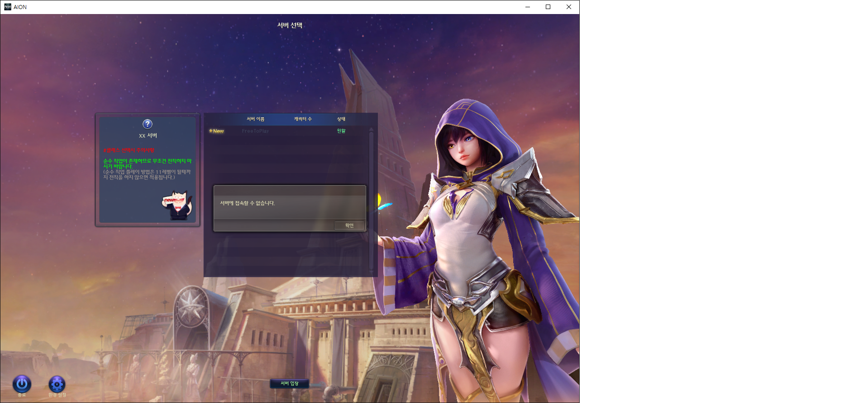The height and width of the screenshot is (403, 868).
Task: Click the server list scrollbar down arrow
Action: coord(371,271)
